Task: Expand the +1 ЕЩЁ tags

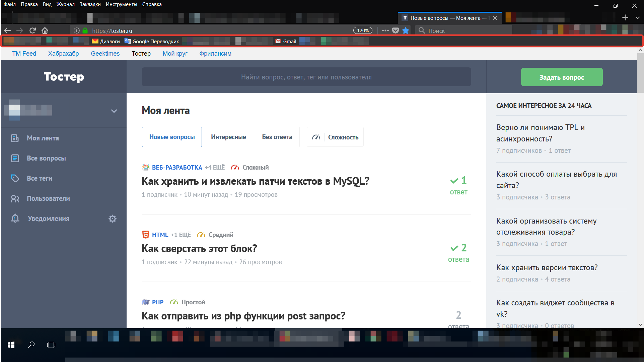Action: coord(181,235)
